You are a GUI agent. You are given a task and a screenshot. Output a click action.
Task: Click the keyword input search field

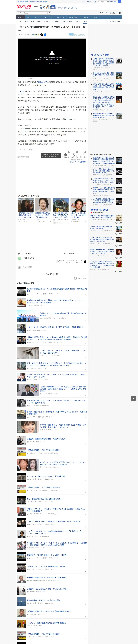coord(32,13)
